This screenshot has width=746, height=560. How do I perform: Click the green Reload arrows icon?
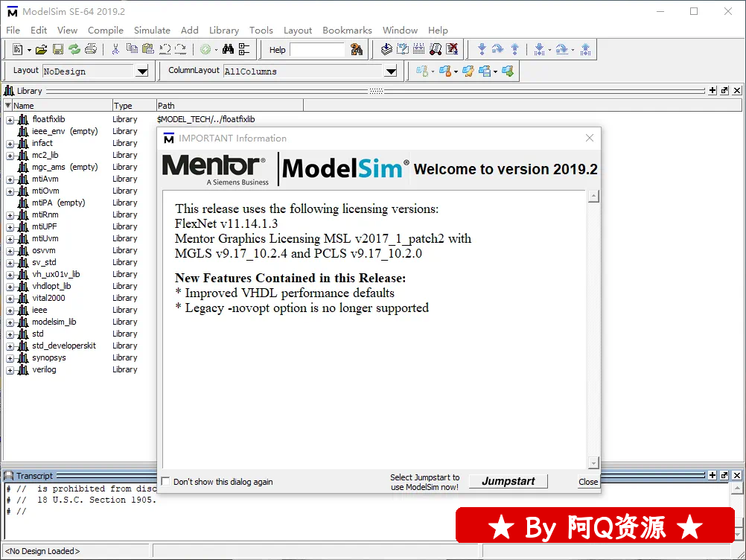point(74,49)
